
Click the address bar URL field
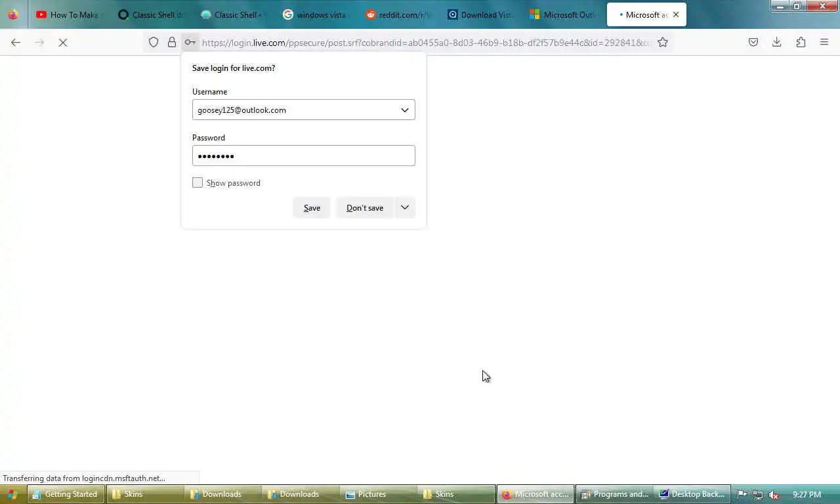[x=427, y=42]
